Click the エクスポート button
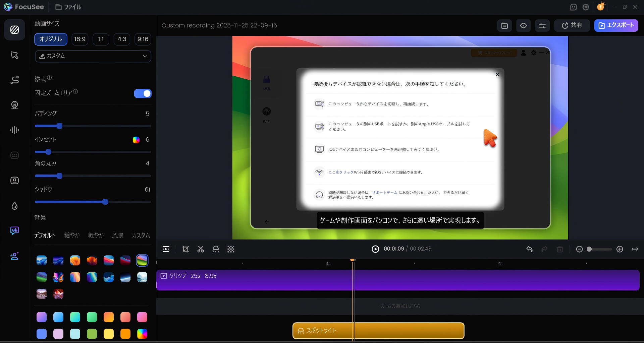 [x=616, y=25]
